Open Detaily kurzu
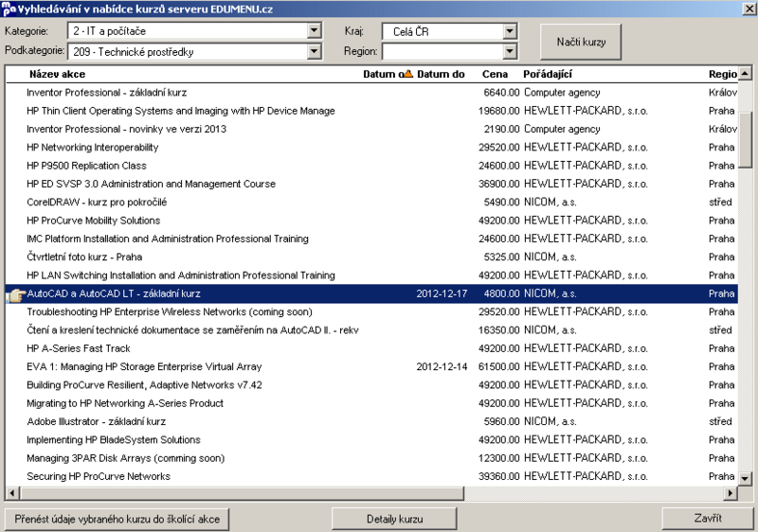 pos(394,519)
